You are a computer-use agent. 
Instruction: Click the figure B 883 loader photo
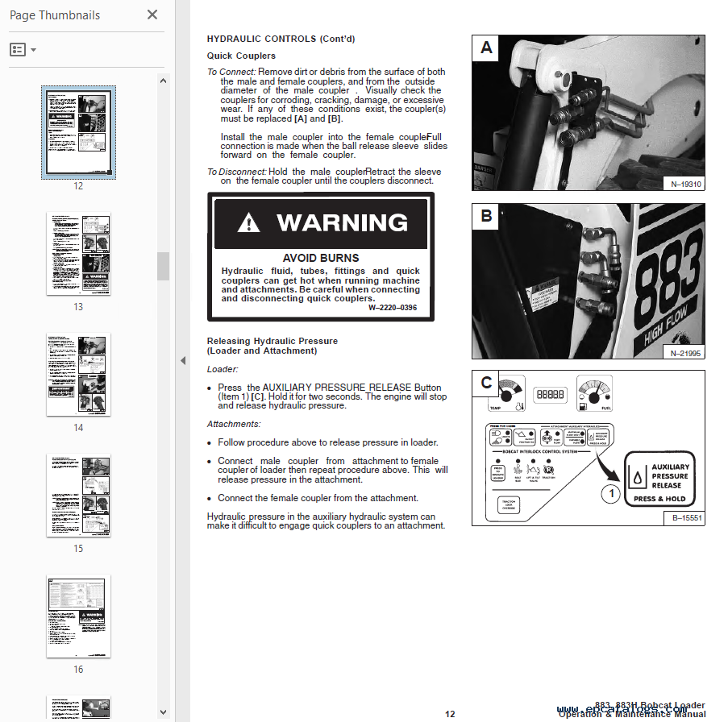pos(588,280)
